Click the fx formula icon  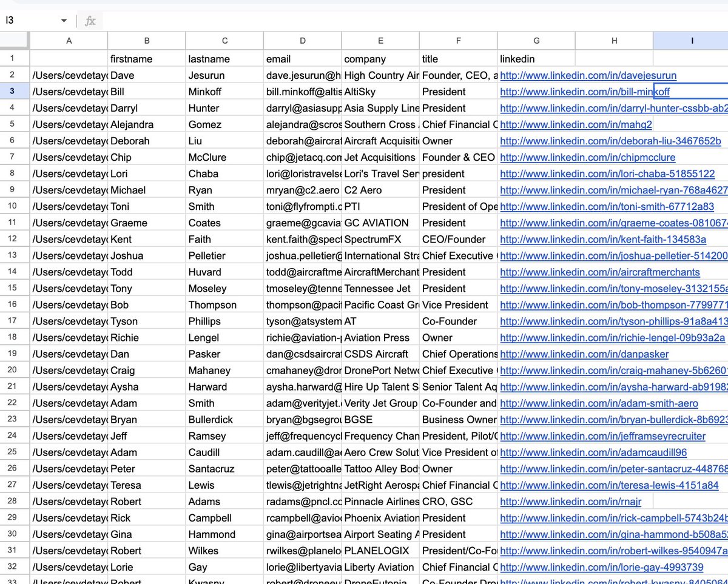point(90,21)
